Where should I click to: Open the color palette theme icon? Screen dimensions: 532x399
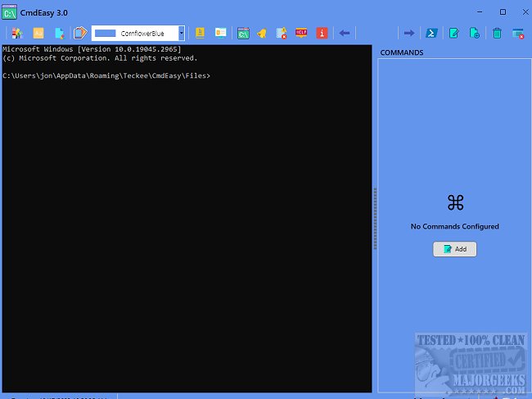[x=17, y=34]
